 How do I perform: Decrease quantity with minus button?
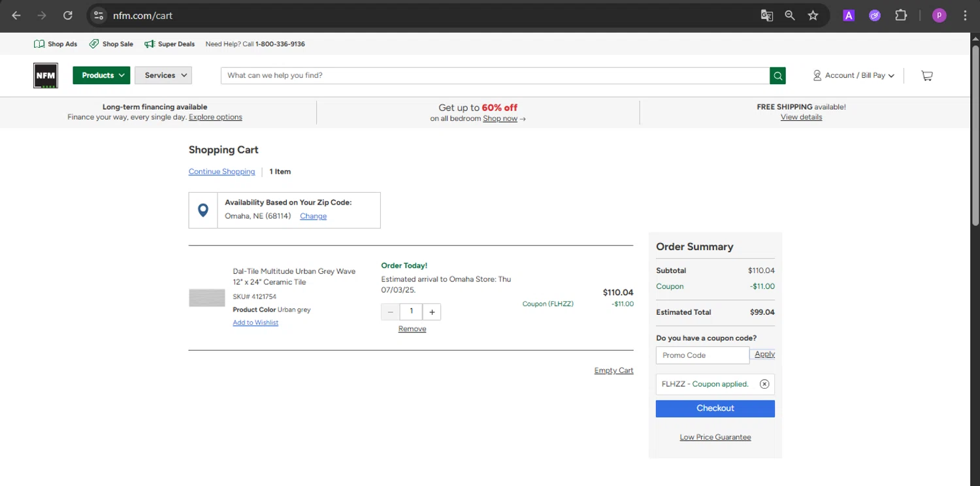tap(391, 312)
